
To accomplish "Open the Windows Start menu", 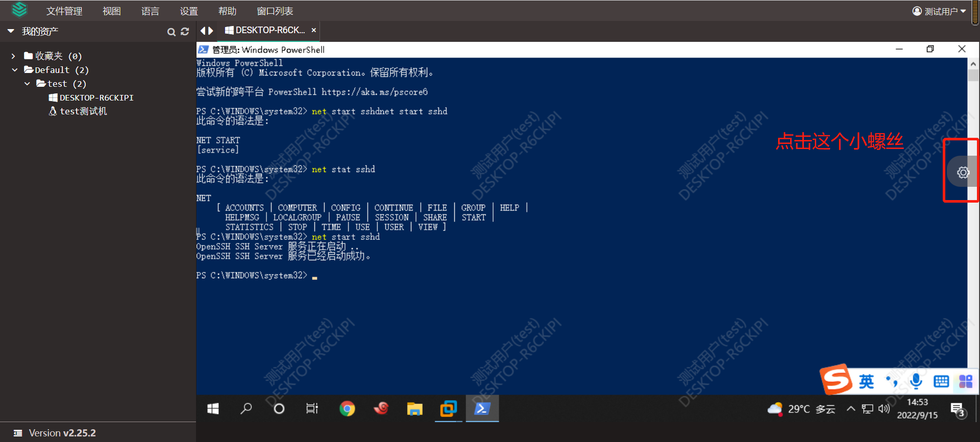I will tap(213, 408).
